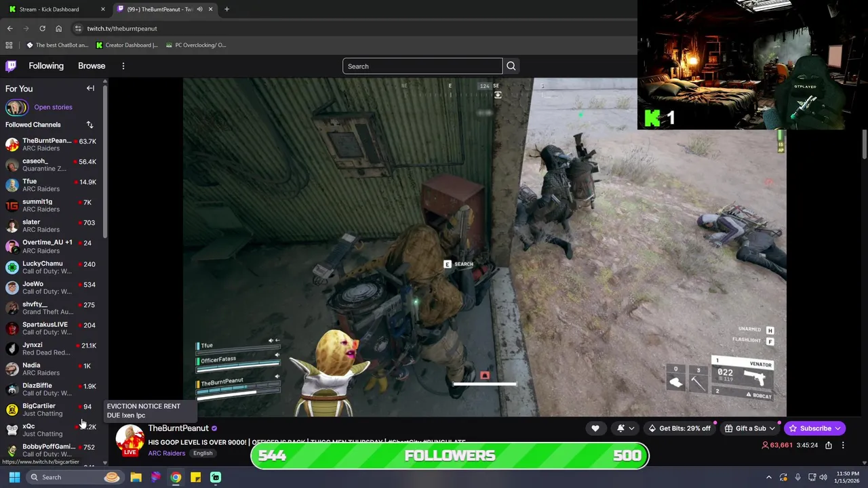This screenshot has width=868, height=488.
Task: Open the purple app icon in taskbar
Action: point(156,477)
